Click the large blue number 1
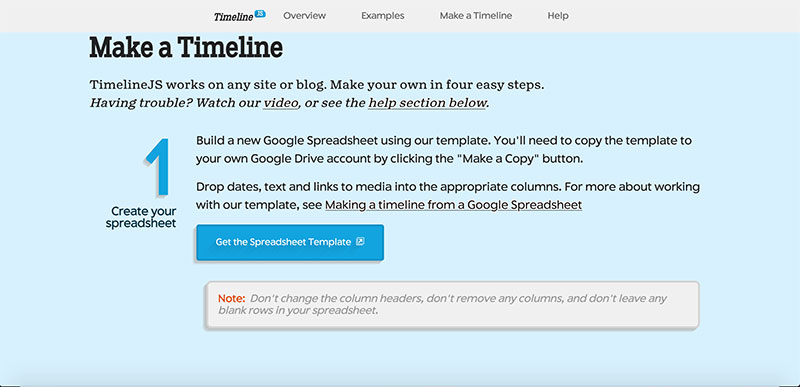This screenshot has width=800, height=387. pos(157,167)
